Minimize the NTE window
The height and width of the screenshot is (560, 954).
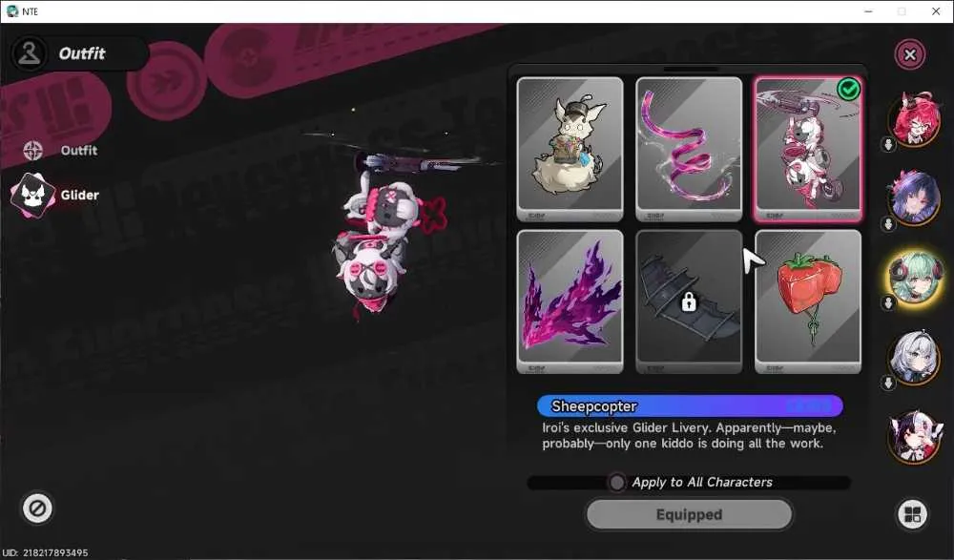[868, 11]
